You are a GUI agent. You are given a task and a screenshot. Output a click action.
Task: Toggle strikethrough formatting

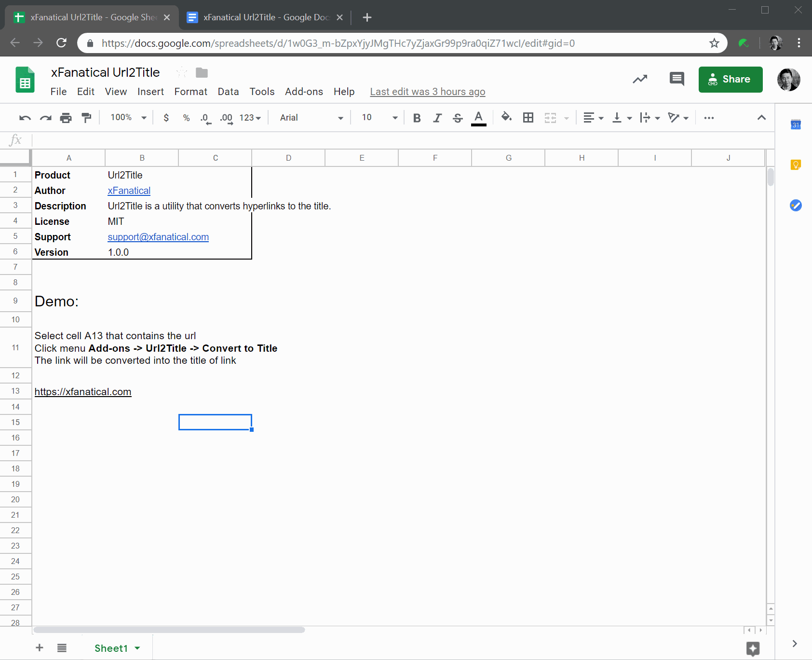tap(458, 117)
